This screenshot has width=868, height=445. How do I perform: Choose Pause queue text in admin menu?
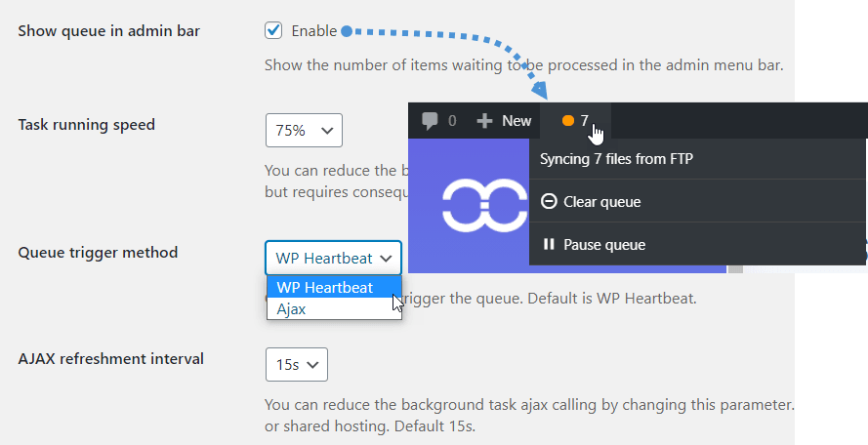pyautogui.click(x=603, y=244)
